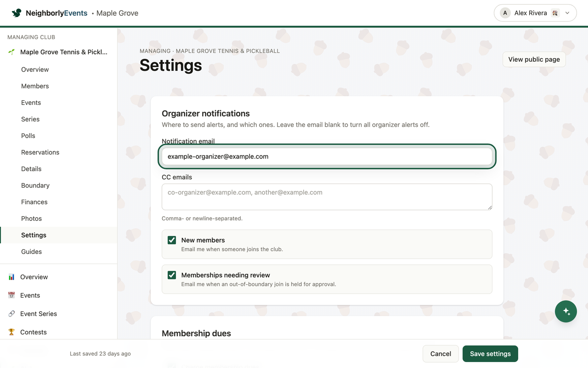Screen dimensions: 588x368
Task: Open View public page
Action: coord(534,59)
